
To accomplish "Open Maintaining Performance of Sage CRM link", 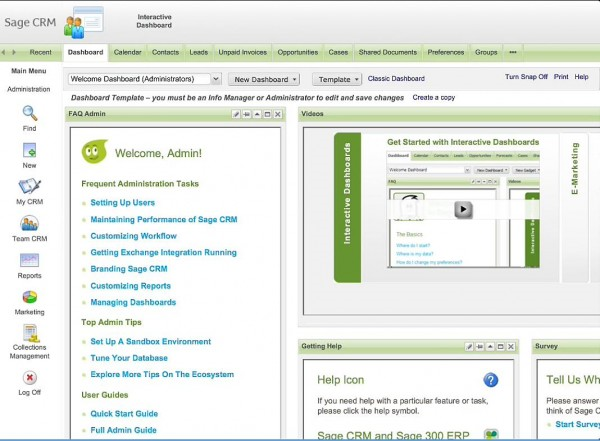I will tap(164, 220).
